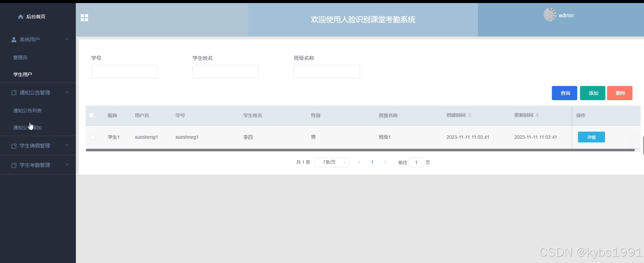
Task: Collapse the 系统用户 menu chevron
Action: (67, 39)
